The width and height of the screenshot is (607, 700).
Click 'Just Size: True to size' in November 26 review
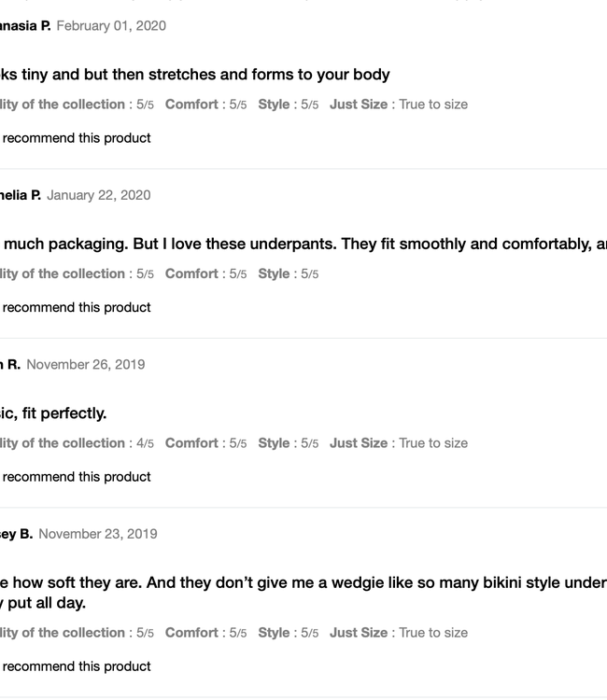tap(399, 443)
